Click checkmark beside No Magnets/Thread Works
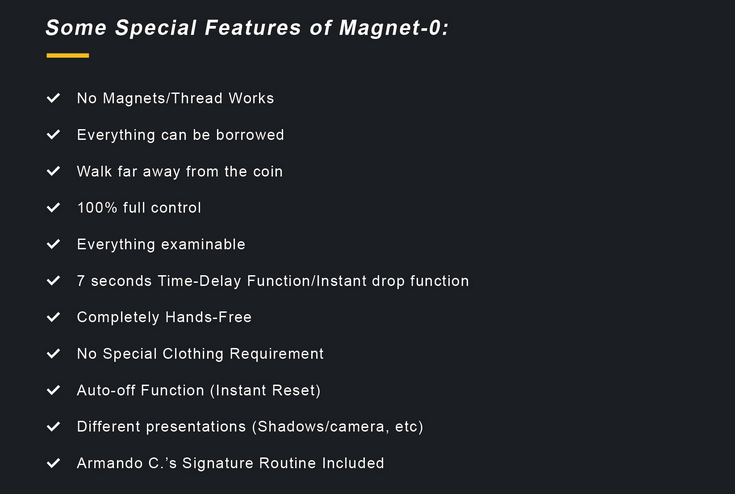This screenshot has height=494, width=735. [53, 97]
